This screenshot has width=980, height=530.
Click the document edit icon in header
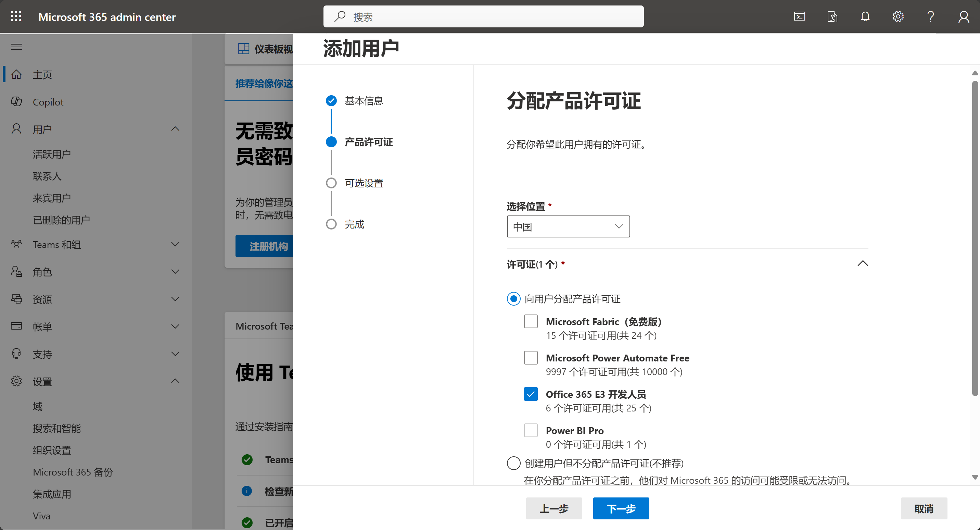click(832, 16)
